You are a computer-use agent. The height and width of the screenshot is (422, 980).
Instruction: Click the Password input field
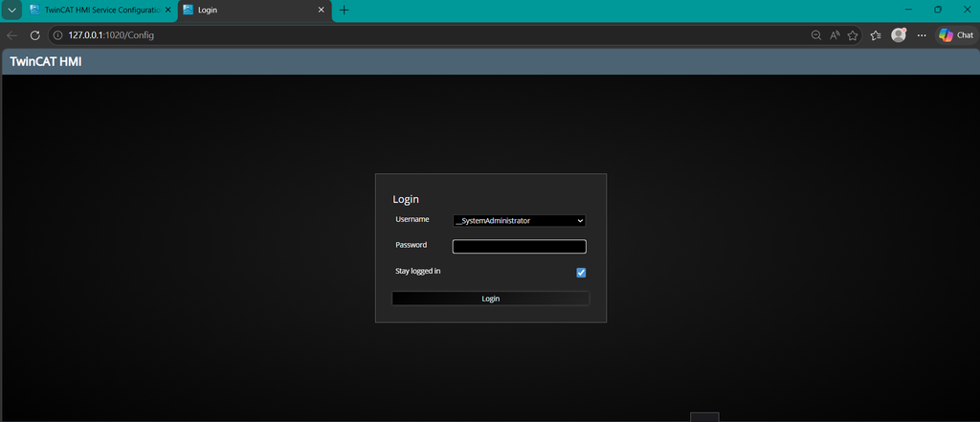(519, 246)
